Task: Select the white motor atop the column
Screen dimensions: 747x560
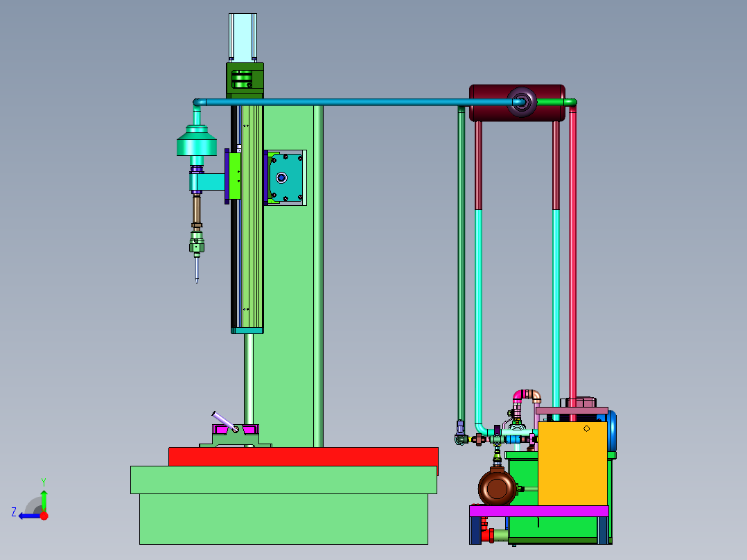Action: tap(243, 37)
